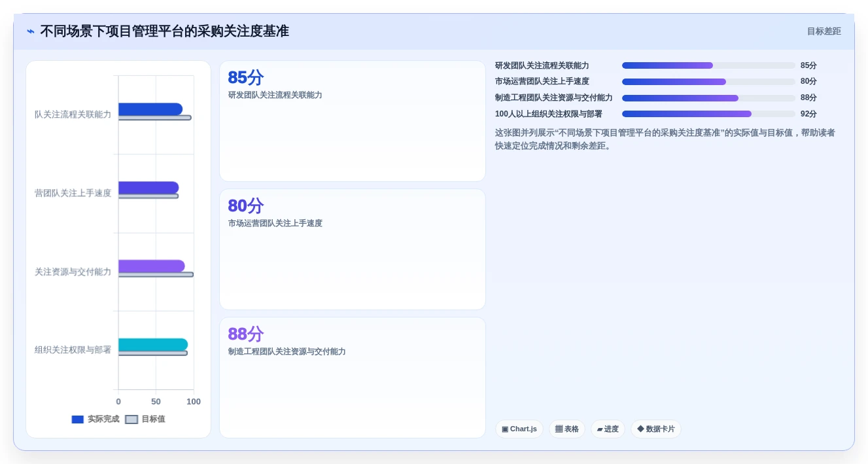Click the y-axis label 营团队关注上手速度

tap(73, 193)
